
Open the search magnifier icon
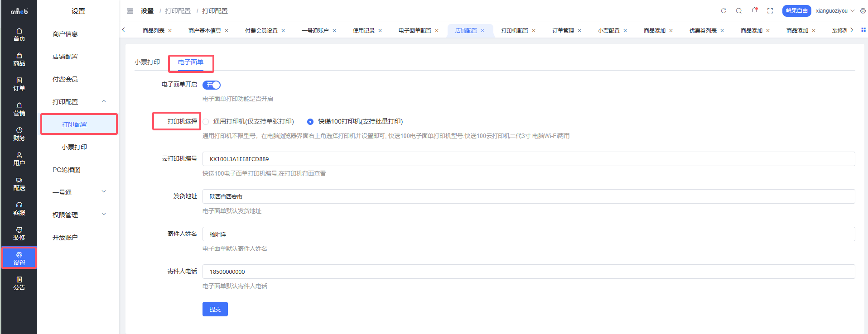pos(739,11)
